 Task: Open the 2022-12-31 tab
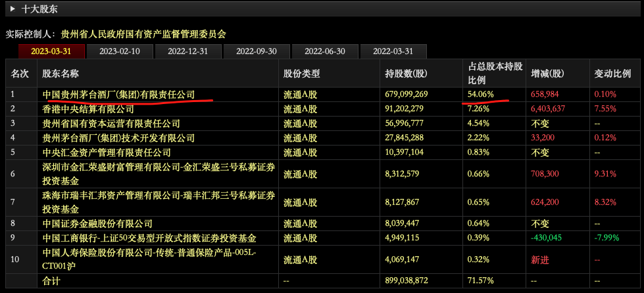[188, 51]
